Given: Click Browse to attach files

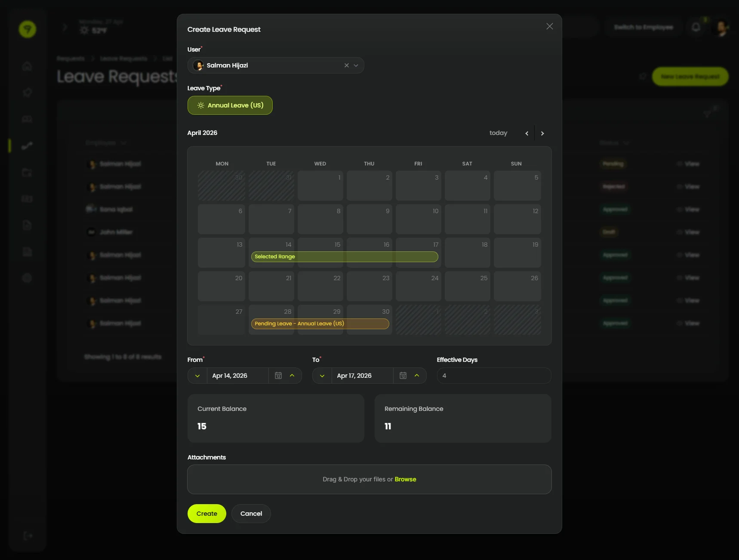Looking at the screenshot, I should coord(405,479).
